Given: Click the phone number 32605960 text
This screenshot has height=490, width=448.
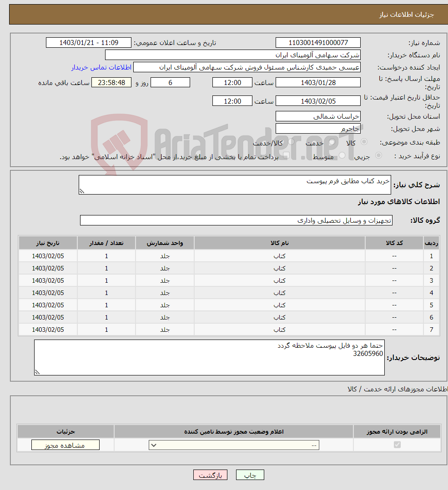Looking at the screenshot, I should point(368,354).
